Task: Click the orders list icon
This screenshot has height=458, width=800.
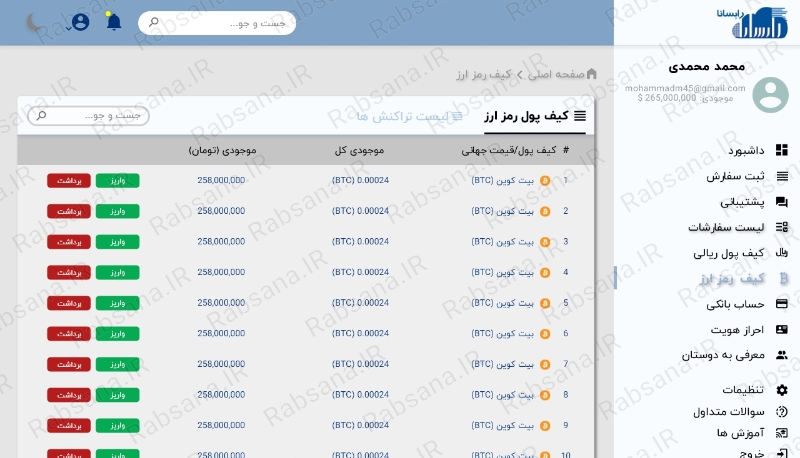Action: point(782,227)
